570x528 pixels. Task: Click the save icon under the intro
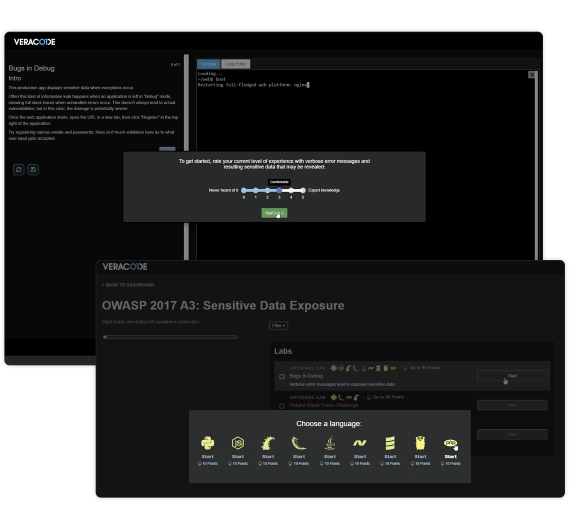click(33, 170)
